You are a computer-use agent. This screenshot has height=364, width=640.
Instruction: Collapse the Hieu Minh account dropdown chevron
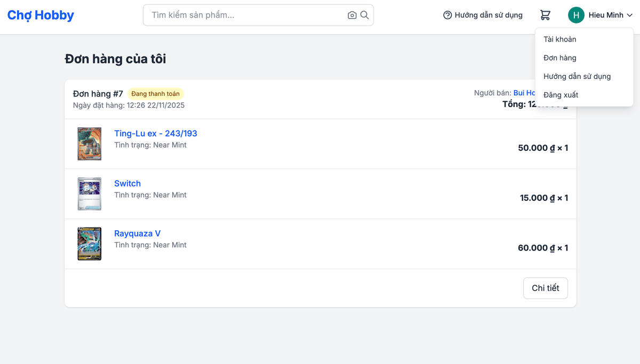pyautogui.click(x=630, y=15)
